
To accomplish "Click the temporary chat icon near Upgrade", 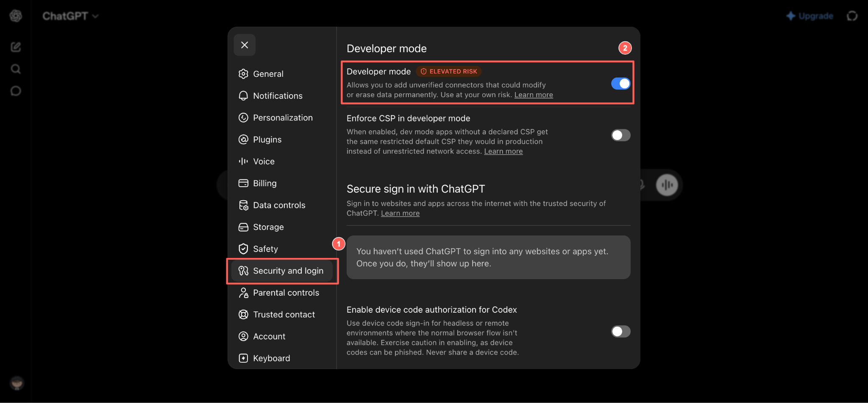I will click(852, 16).
